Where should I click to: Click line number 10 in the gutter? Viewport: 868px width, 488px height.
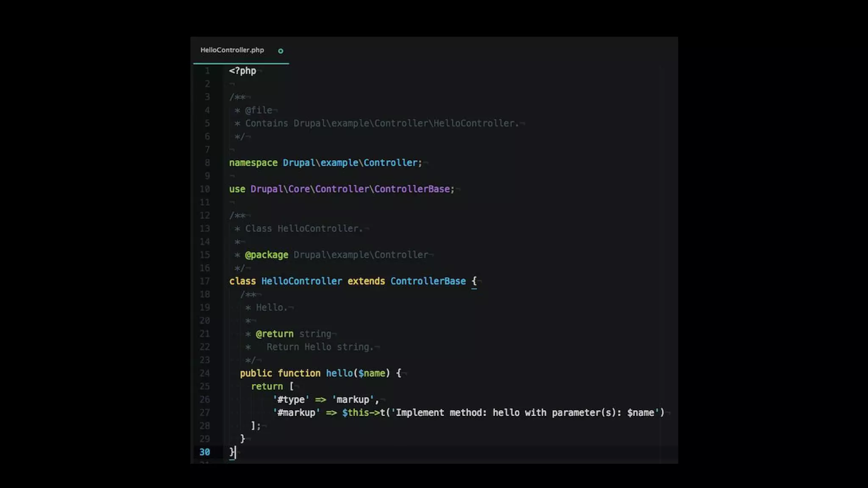click(x=205, y=189)
